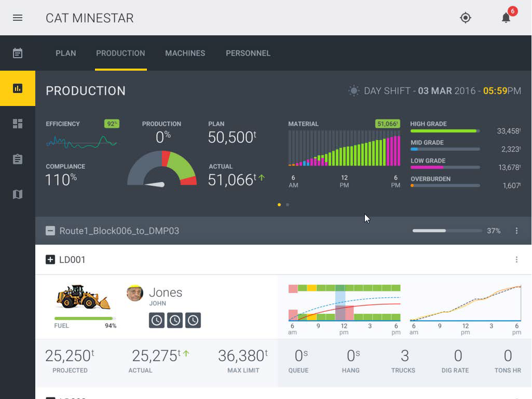This screenshot has height=399, width=532.
Task: Go to the Personnel tab
Action: pyautogui.click(x=248, y=53)
